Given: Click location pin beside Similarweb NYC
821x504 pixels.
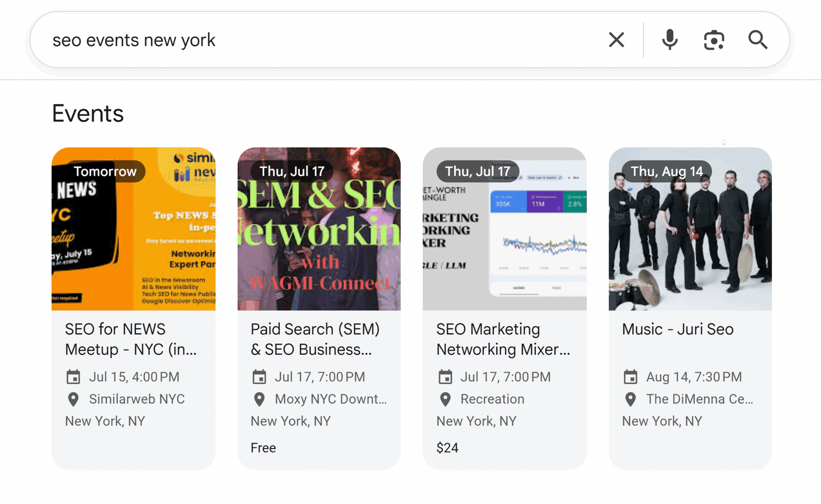Looking at the screenshot, I should pyautogui.click(x=73, y=399).
